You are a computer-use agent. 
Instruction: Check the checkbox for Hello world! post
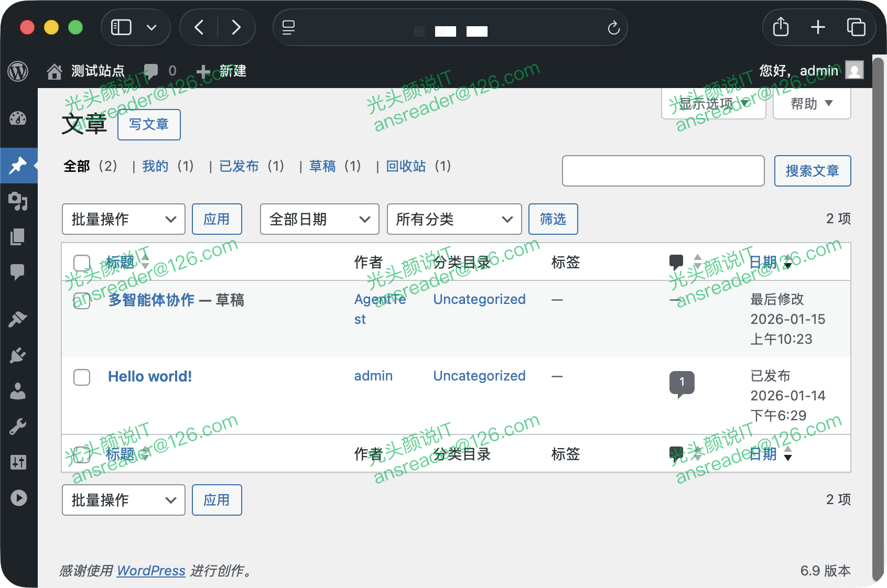click(81, 377)
